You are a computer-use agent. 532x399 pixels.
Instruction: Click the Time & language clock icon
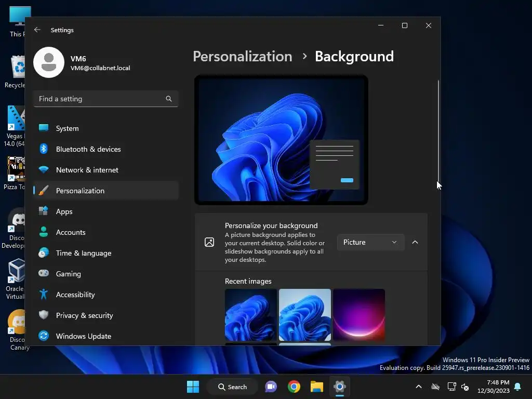click(44, 253)
